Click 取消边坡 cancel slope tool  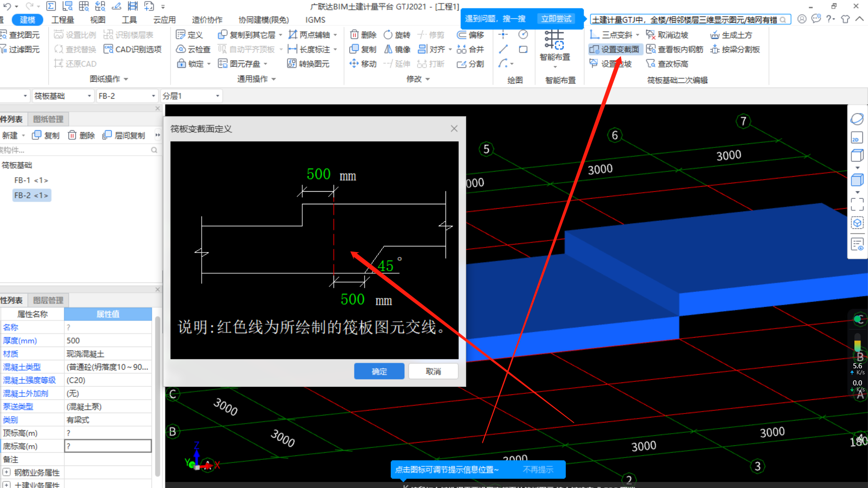667,35
